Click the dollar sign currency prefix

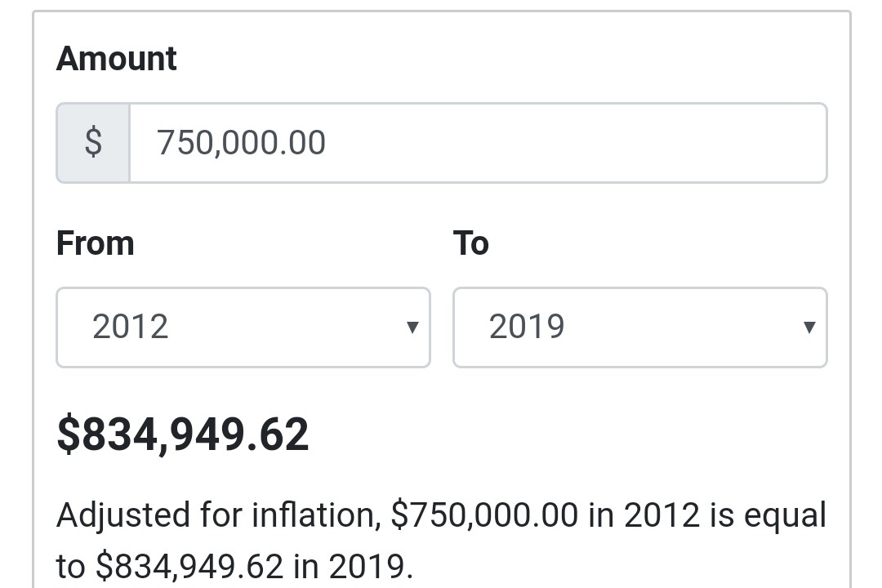point(93,143)
